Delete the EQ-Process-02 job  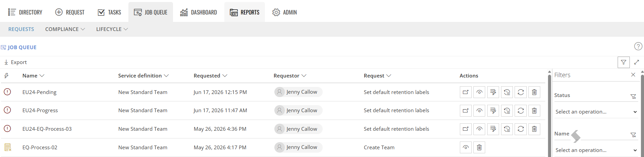[479, 147]
